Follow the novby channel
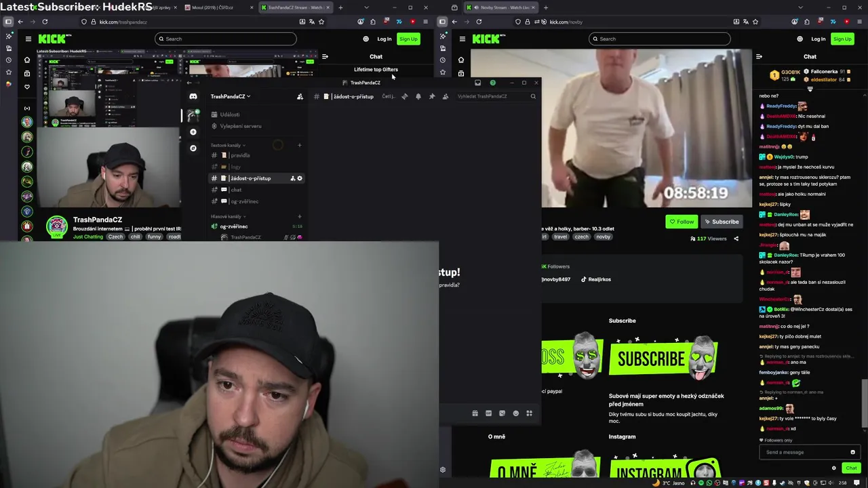 [x=682, y=222]
